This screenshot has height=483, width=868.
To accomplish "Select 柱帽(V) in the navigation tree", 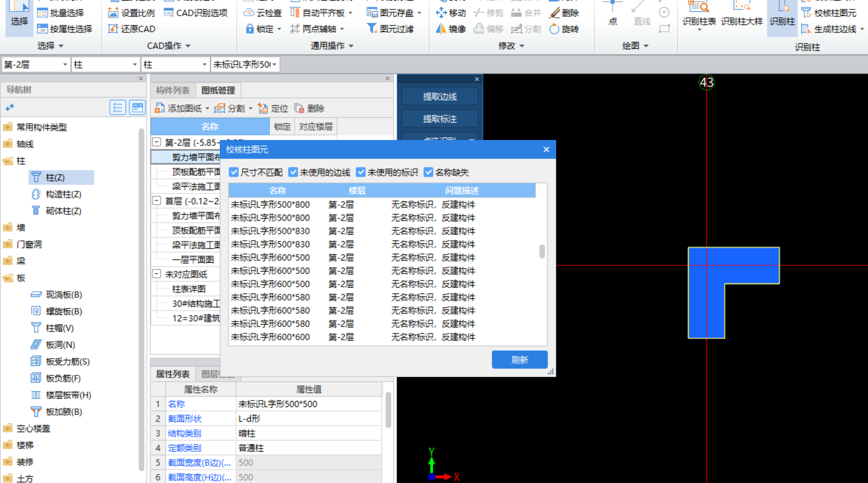I will pos(52,328).
